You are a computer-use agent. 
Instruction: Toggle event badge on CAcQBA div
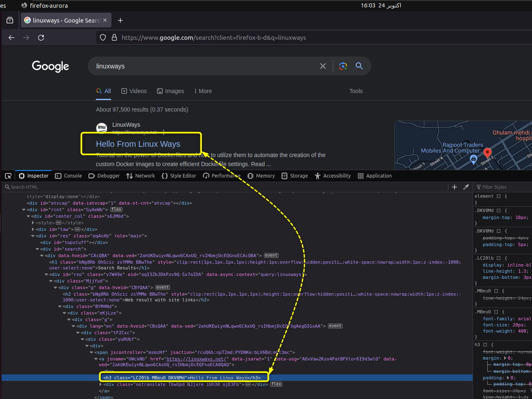click(271, 255)
